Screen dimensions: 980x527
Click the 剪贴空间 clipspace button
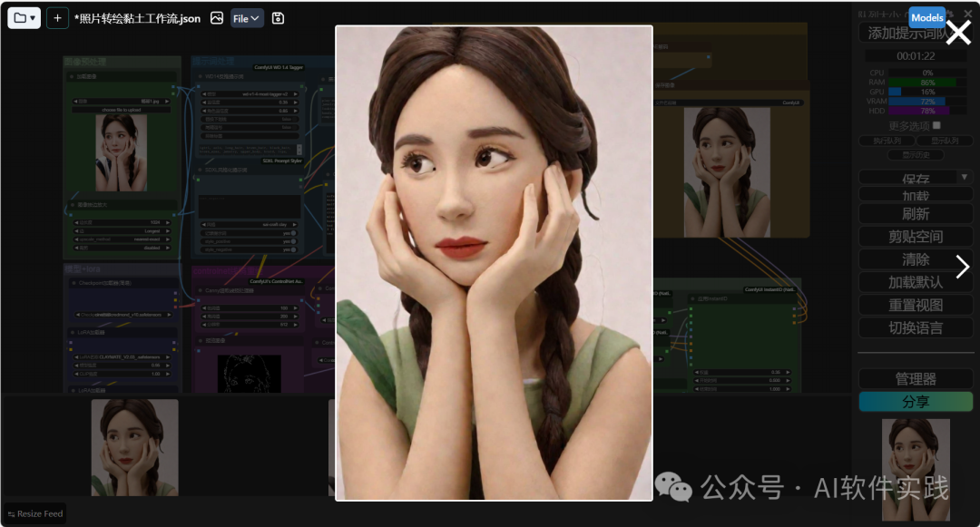(x=916, y=237)
